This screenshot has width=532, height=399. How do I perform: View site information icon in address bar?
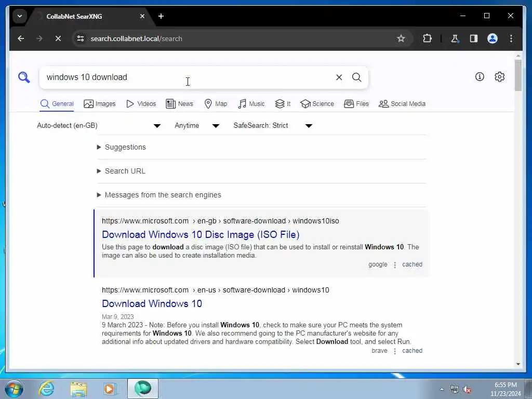pyautogui.click(x=81, y=38)
